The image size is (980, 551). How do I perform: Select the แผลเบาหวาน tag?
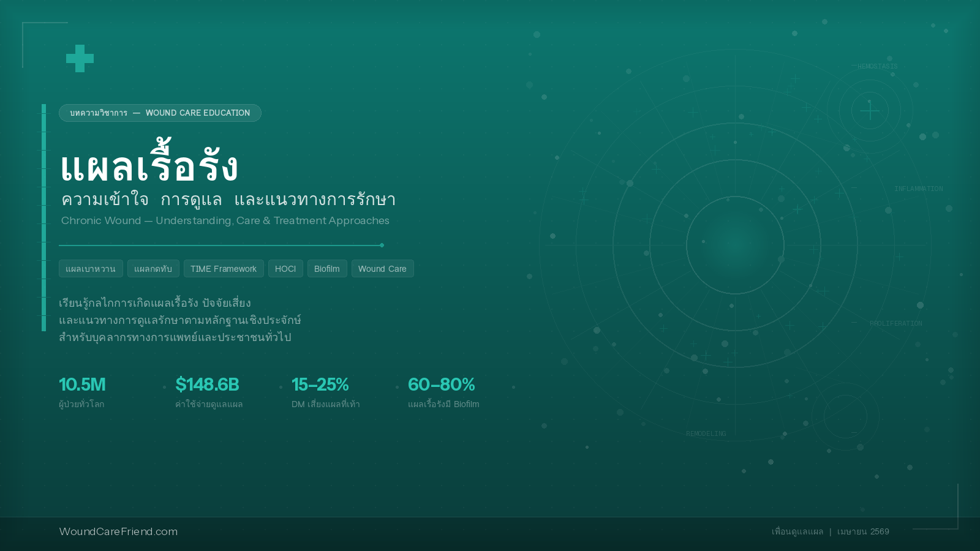pyautogui.click(x=91, y=269)
